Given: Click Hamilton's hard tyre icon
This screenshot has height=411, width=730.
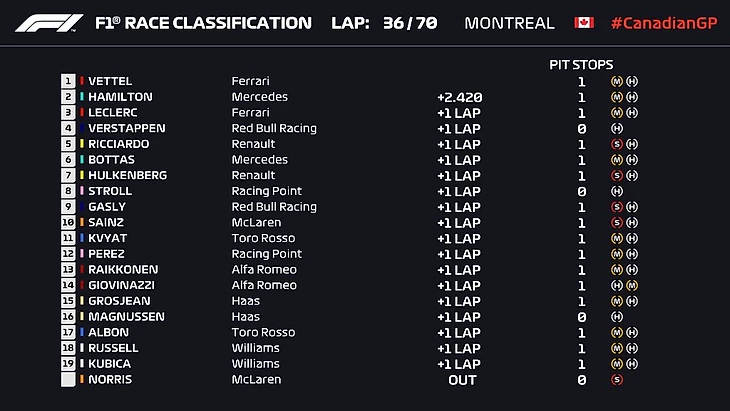Looking at the screenshot, I should 632,97.
